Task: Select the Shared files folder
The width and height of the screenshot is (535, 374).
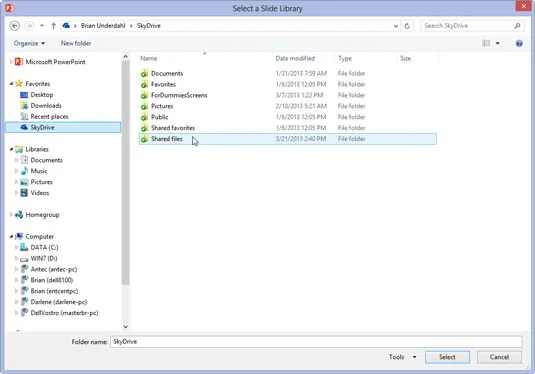Action: tap(288, 139)
